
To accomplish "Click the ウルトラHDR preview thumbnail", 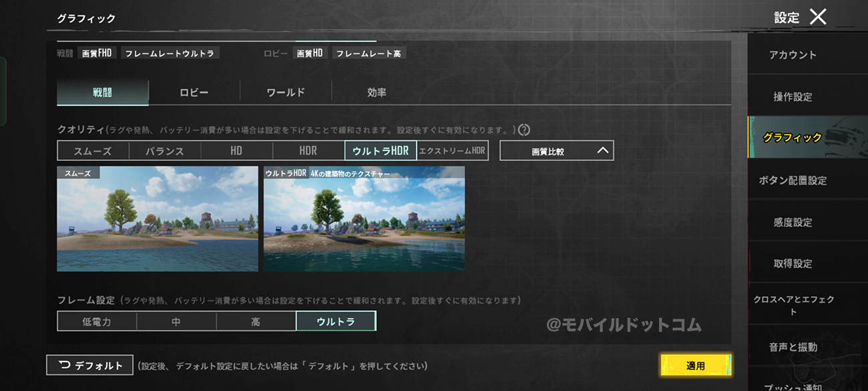I will coord(365,219).
